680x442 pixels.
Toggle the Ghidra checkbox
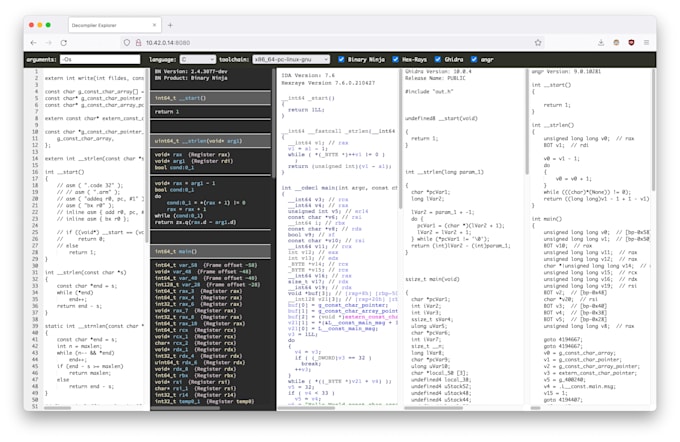438,59
